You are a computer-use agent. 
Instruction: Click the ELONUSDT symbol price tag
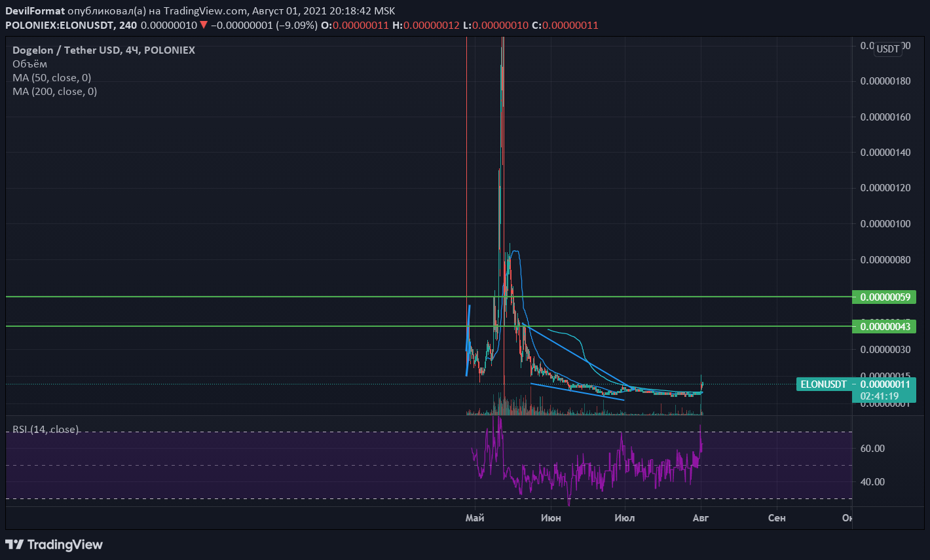824,384
